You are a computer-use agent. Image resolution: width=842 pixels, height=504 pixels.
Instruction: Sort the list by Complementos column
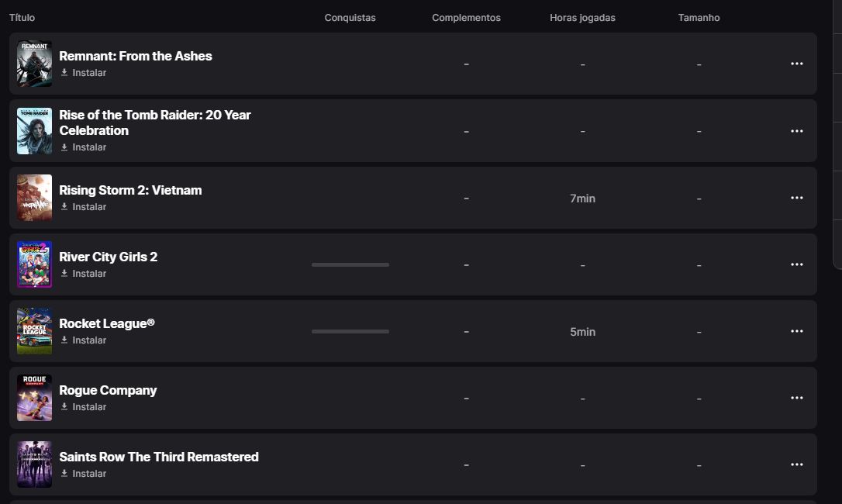tap(466, 18)
